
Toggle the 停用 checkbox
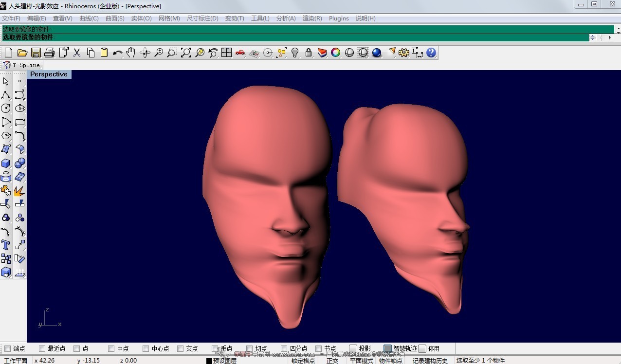(x=422, y=348)
